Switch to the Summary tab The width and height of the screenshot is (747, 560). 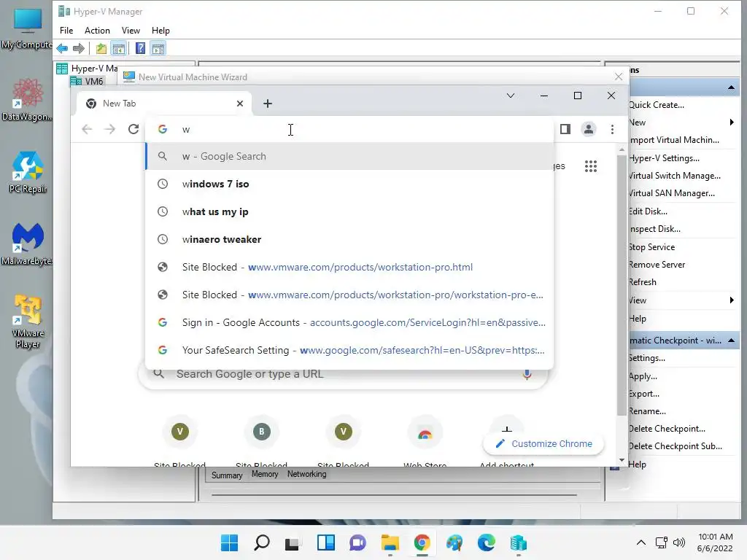[x=227, y=475]
